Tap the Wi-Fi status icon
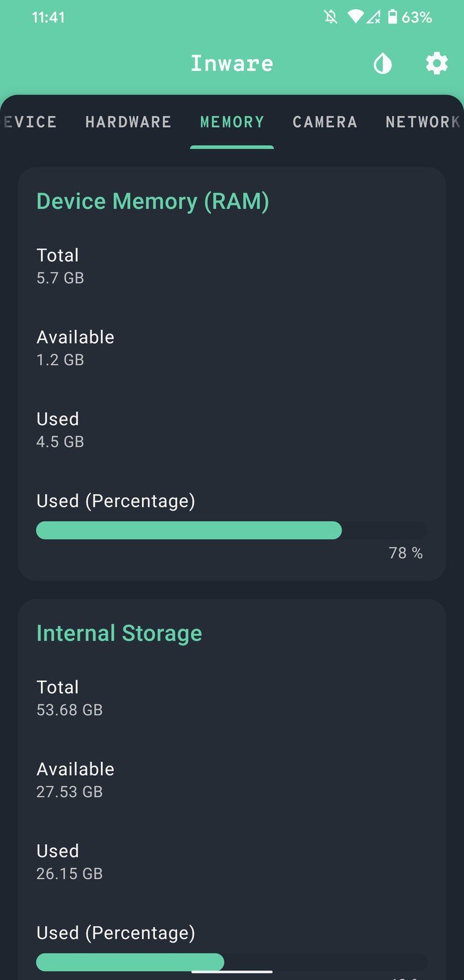The width and height of the screenshot is (464, 980). pos(354,17)
